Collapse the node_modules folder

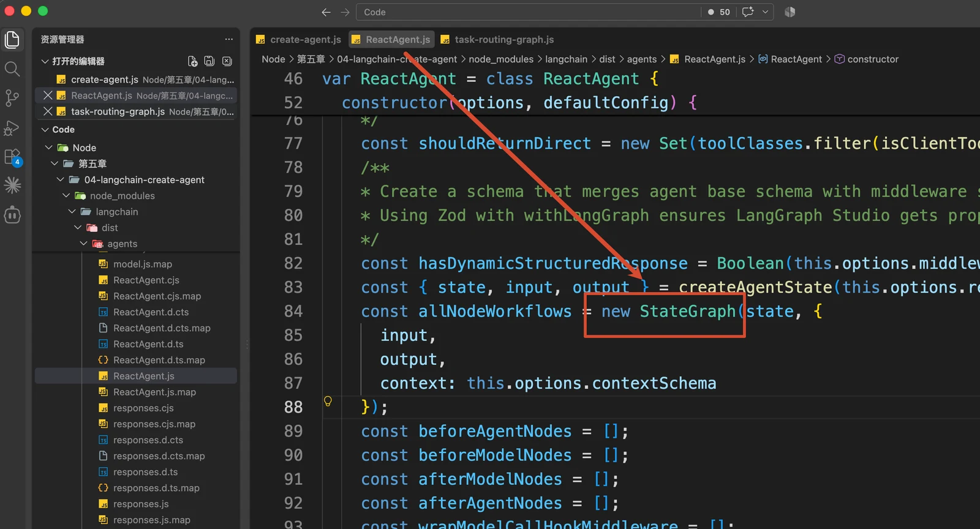coord(66,195)
